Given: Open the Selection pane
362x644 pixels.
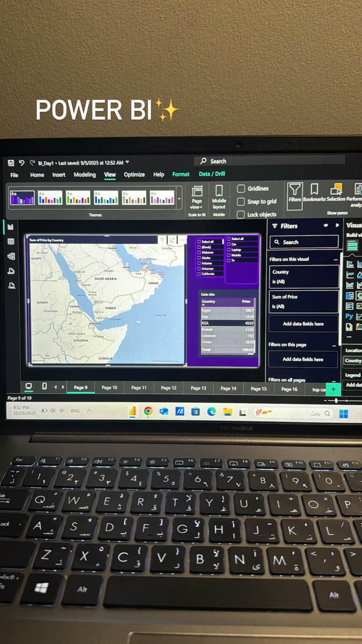Looking at the screenshot, I should pyautogui.click(x=336, y=193).
